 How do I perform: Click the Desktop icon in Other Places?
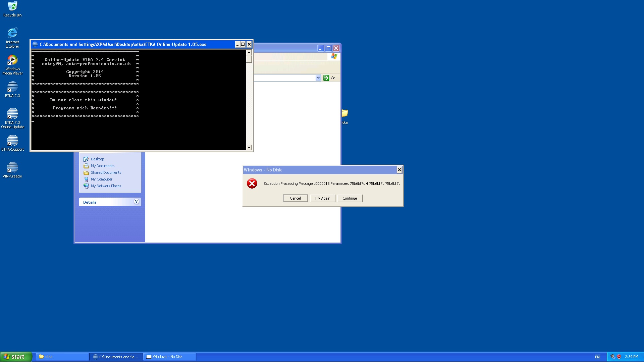point(86,159)
